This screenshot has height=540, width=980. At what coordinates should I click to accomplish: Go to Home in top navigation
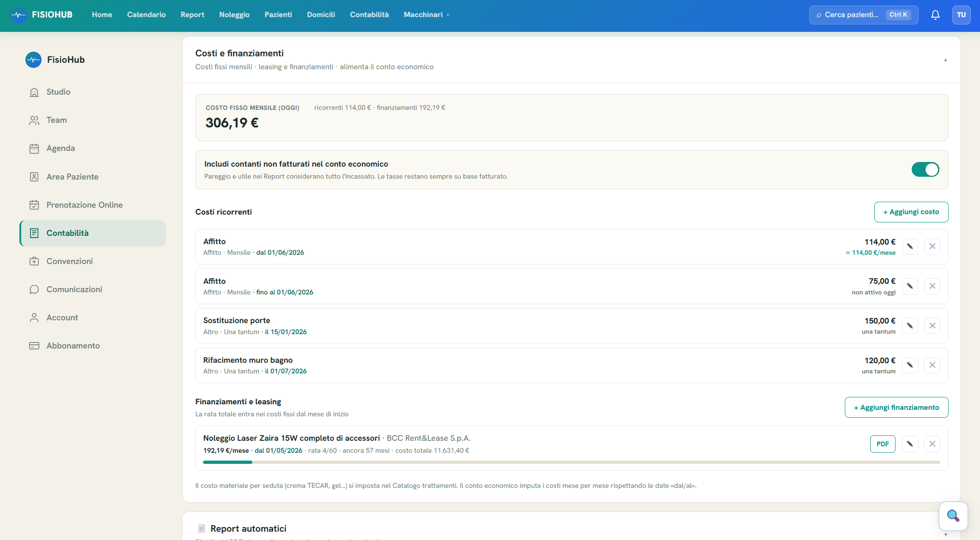[102, 15]
